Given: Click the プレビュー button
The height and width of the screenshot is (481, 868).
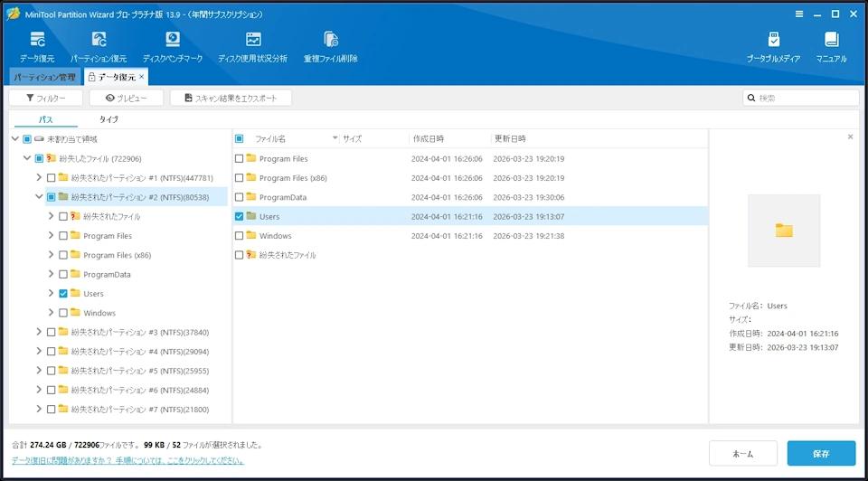Looking at the screenshot, I should [x=127, y=98].
